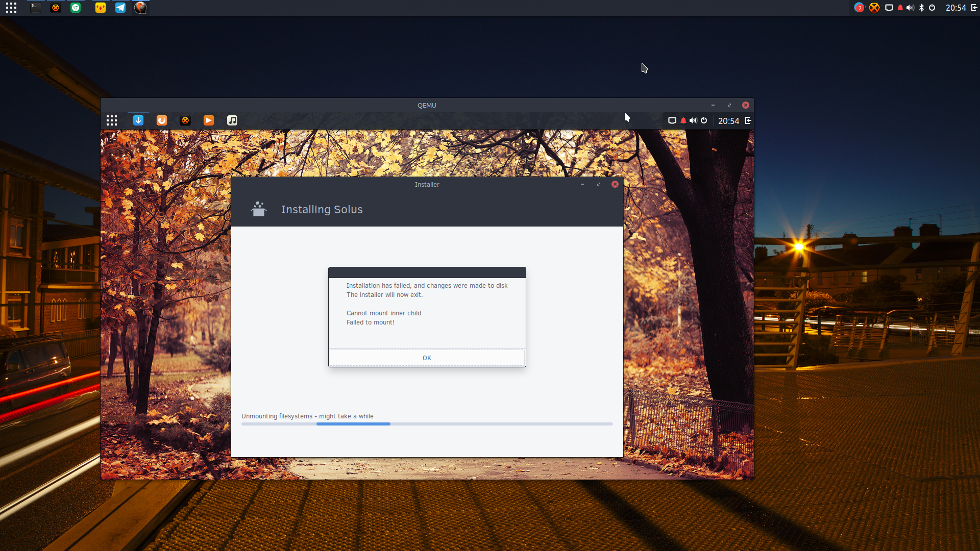Click 'Unmounting filesystems - might take a while' status
The image size is (980, 551).
[x=307, y=416]
